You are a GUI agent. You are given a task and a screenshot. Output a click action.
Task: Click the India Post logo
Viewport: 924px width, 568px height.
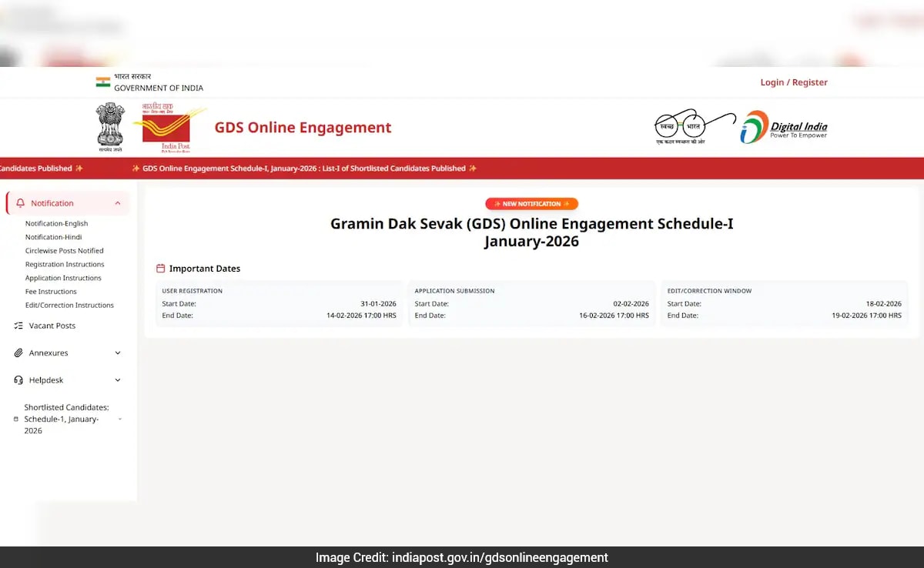(169, 127)
